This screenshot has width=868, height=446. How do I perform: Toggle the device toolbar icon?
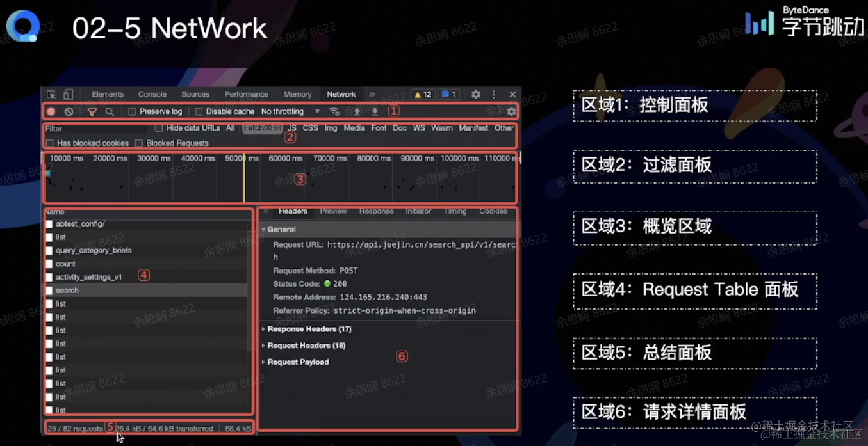coord(68,94)
